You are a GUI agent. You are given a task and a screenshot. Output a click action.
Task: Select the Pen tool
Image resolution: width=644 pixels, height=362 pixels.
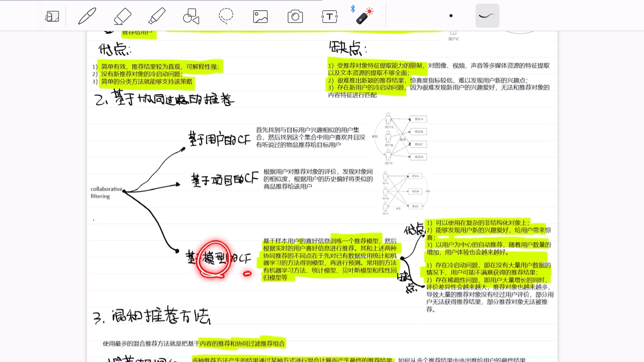[87, 17]
